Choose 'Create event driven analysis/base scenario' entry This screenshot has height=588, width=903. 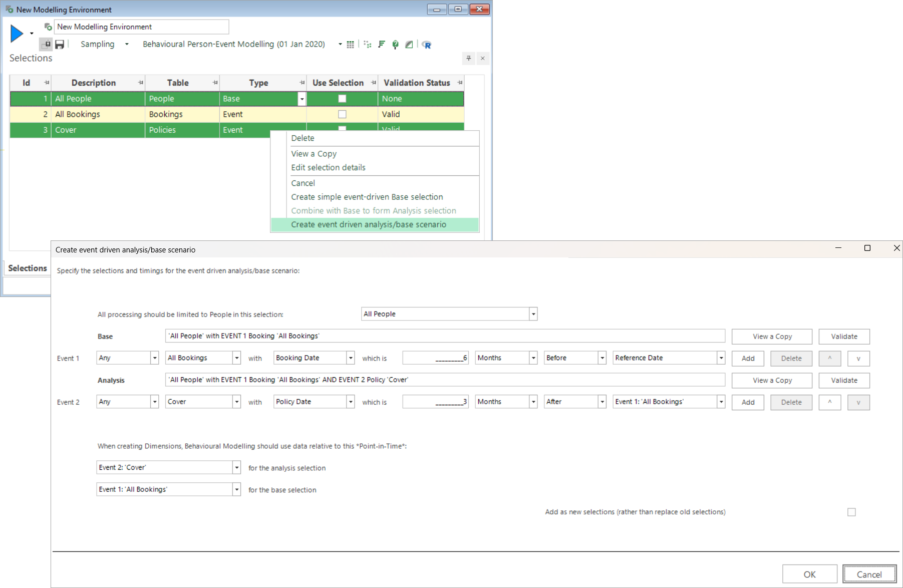375,224
